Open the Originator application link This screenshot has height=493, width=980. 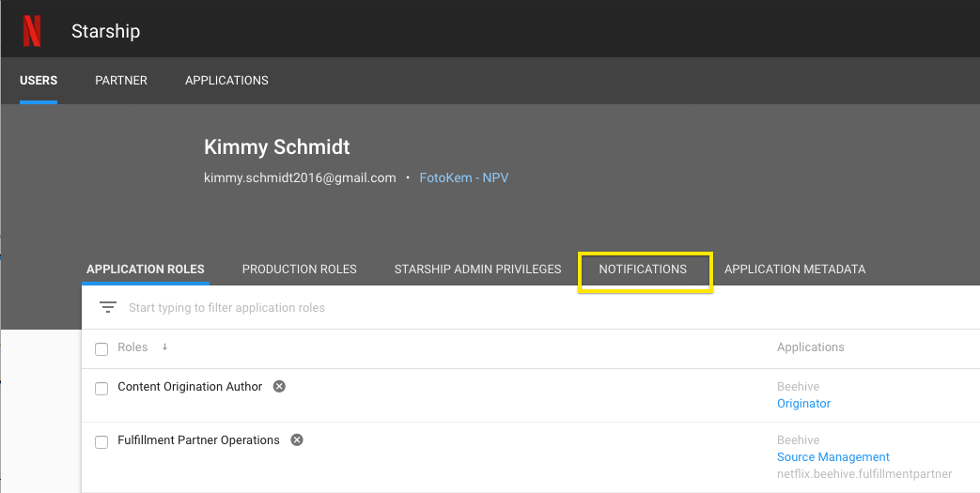[803, 404]
